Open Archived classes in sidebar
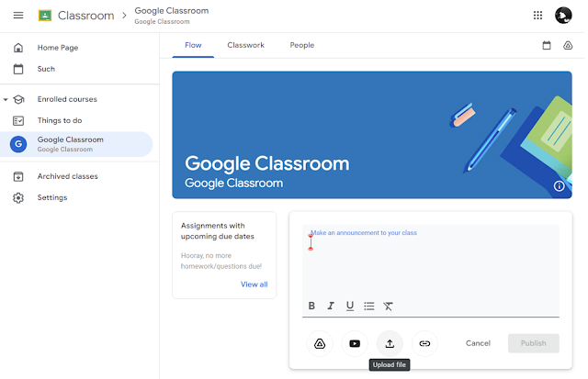 click(67, 176)
